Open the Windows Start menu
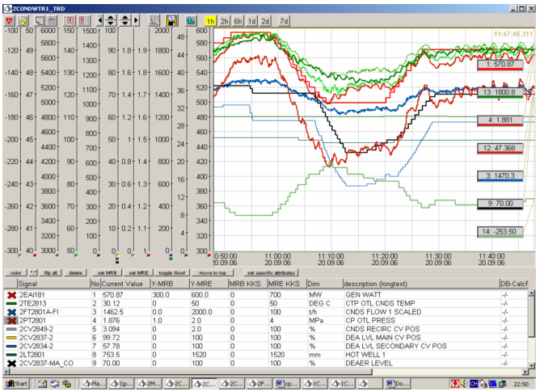Viewport: 540px width, 392px height. pos(16,383)
